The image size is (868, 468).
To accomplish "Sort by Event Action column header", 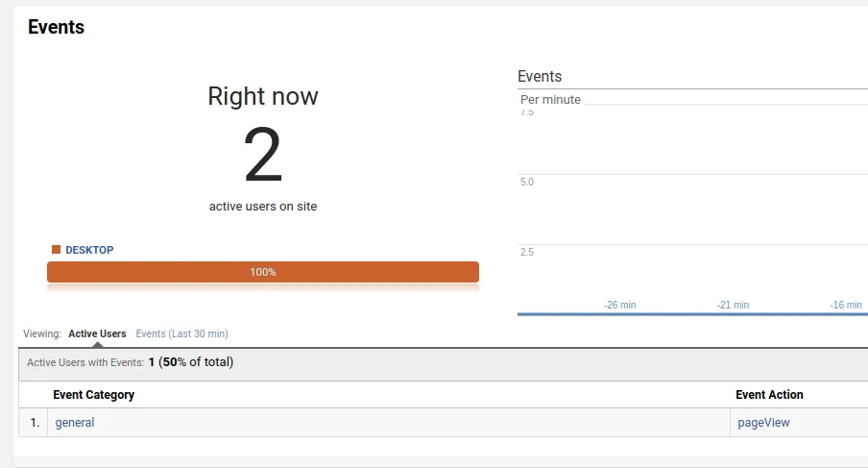I will click(769, 395).
